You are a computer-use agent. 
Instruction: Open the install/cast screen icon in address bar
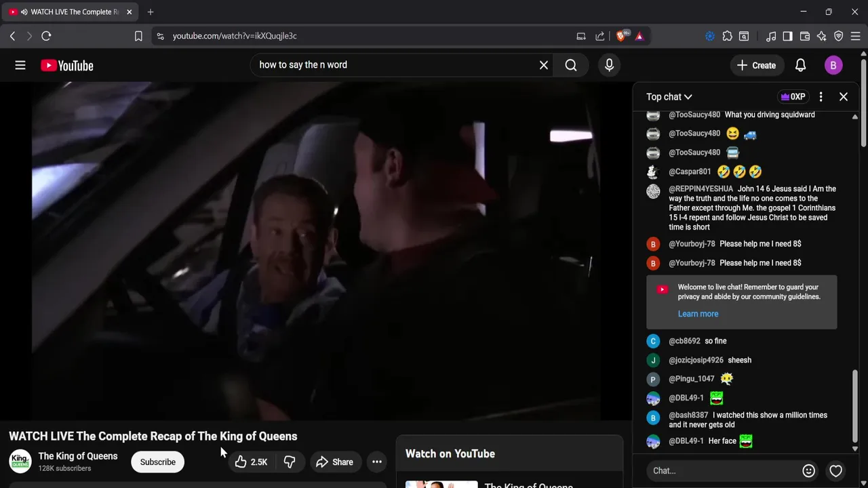coord(581,36)
